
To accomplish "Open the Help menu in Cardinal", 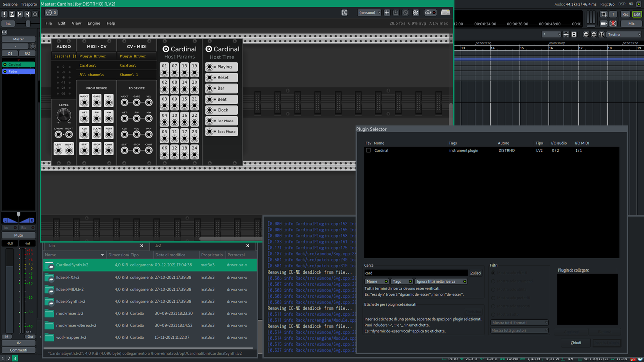I will 111,23.
